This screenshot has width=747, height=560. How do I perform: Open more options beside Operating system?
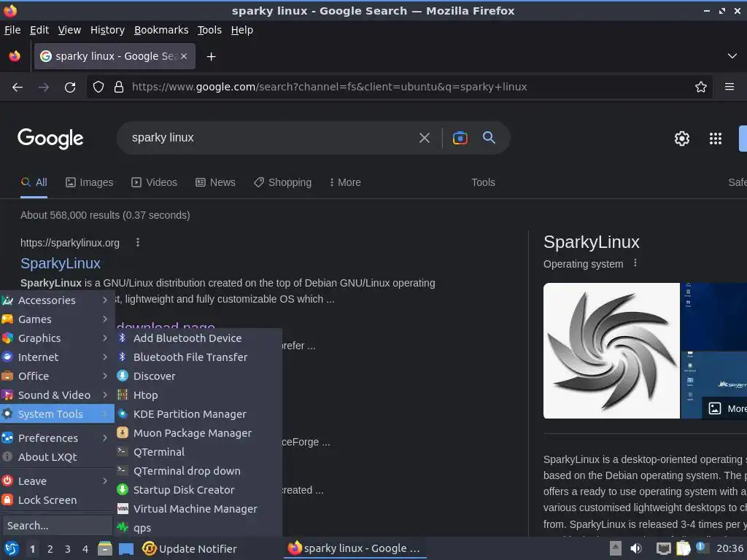point(635,262)
